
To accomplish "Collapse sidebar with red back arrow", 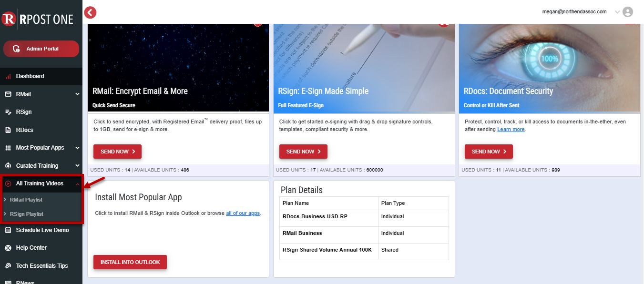I will coord(90,12).
